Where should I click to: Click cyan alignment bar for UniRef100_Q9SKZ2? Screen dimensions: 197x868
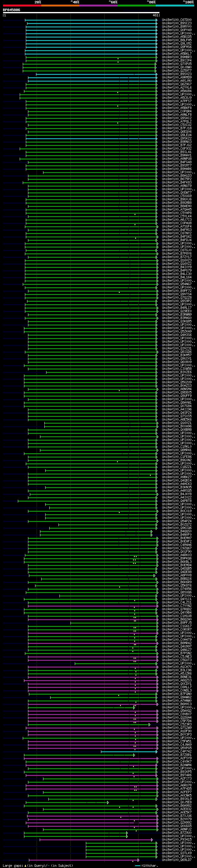point(92,139)
